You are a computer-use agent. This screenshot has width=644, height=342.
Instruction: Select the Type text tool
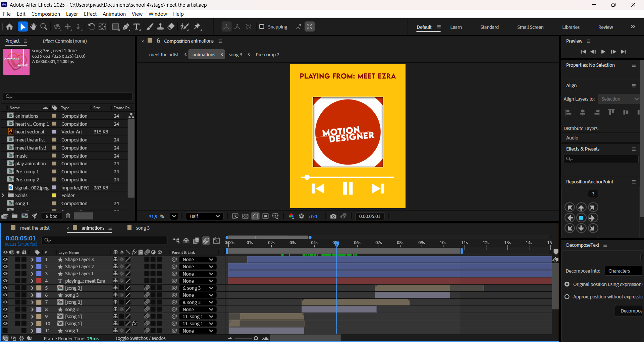(137, 27)
